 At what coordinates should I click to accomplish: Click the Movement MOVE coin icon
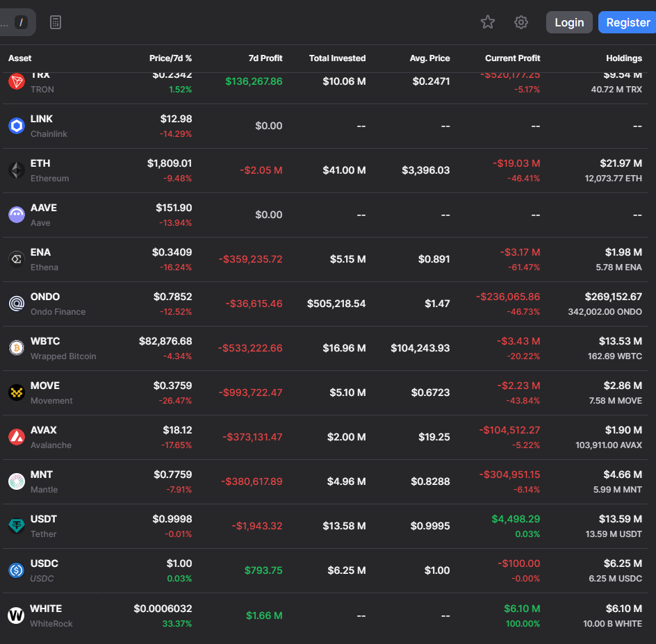[x=17, y=393]
